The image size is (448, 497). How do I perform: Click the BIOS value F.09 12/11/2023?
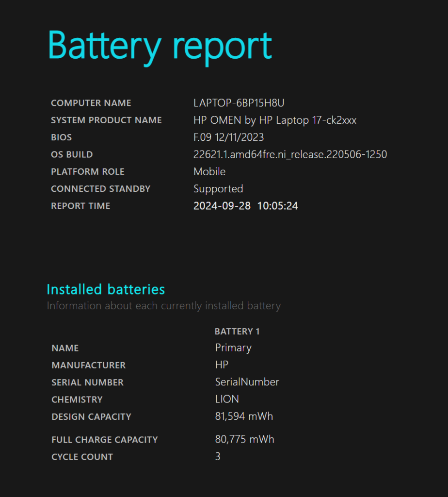(228, 137)
